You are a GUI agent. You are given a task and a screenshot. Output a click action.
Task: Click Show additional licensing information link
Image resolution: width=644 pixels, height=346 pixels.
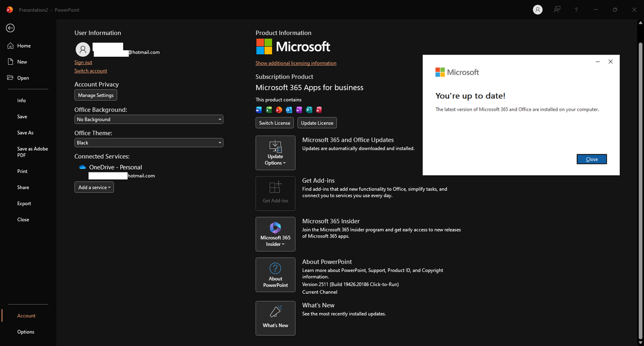click(x=296, y=63)
